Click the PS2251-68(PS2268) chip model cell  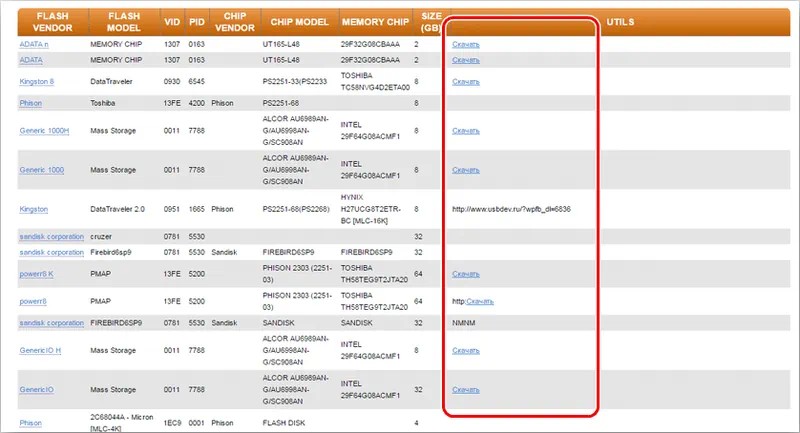pyautogui.click(x=296, y=209)
